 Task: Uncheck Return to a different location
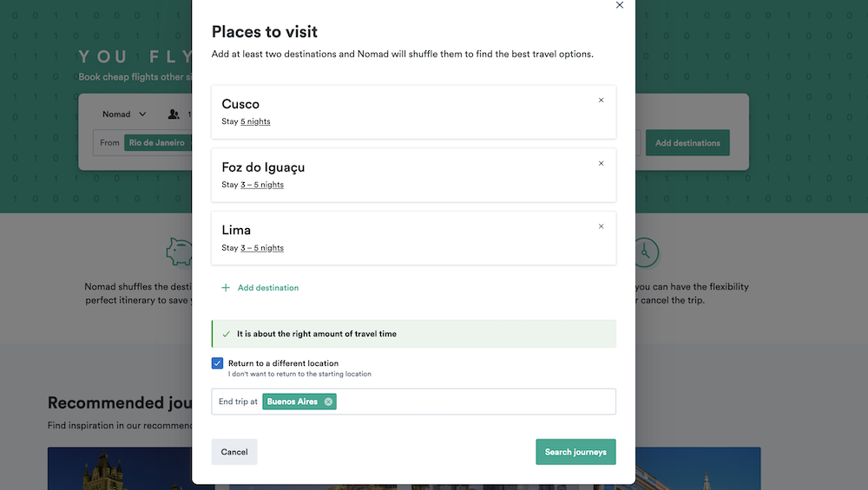(x=217, y=363)
